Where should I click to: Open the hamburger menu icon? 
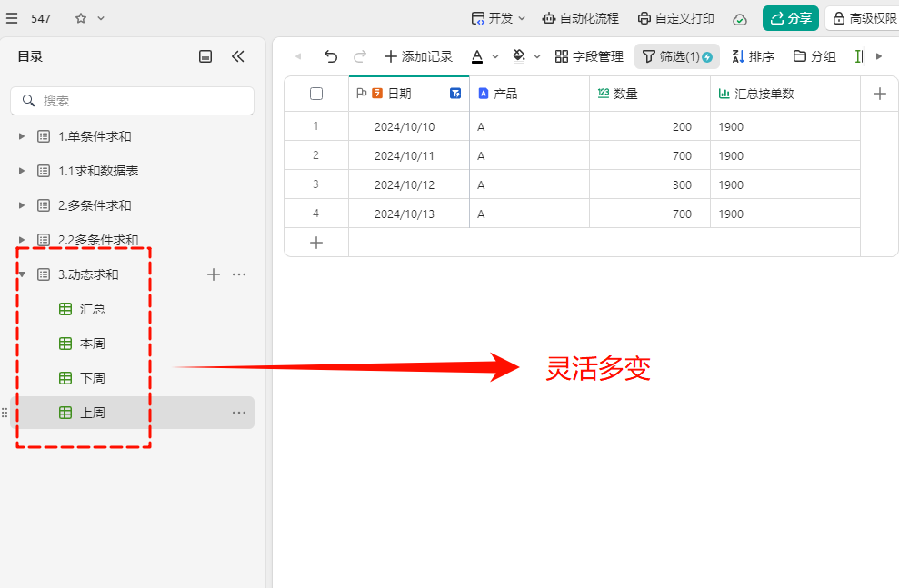click(12, 18)
